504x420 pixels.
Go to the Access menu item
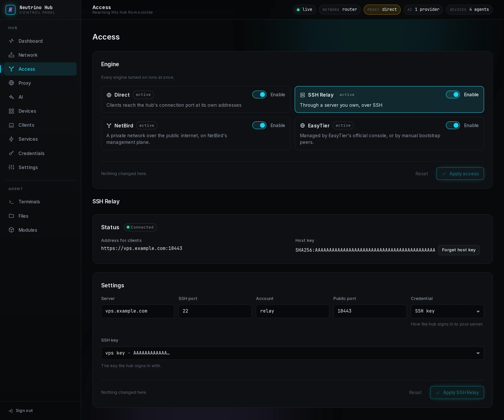[x=40, y=69]
